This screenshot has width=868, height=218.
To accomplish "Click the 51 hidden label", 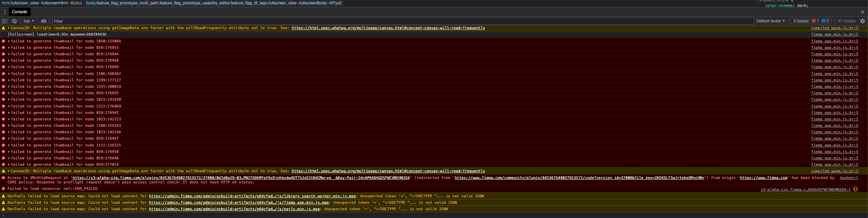I will point(847,21).
